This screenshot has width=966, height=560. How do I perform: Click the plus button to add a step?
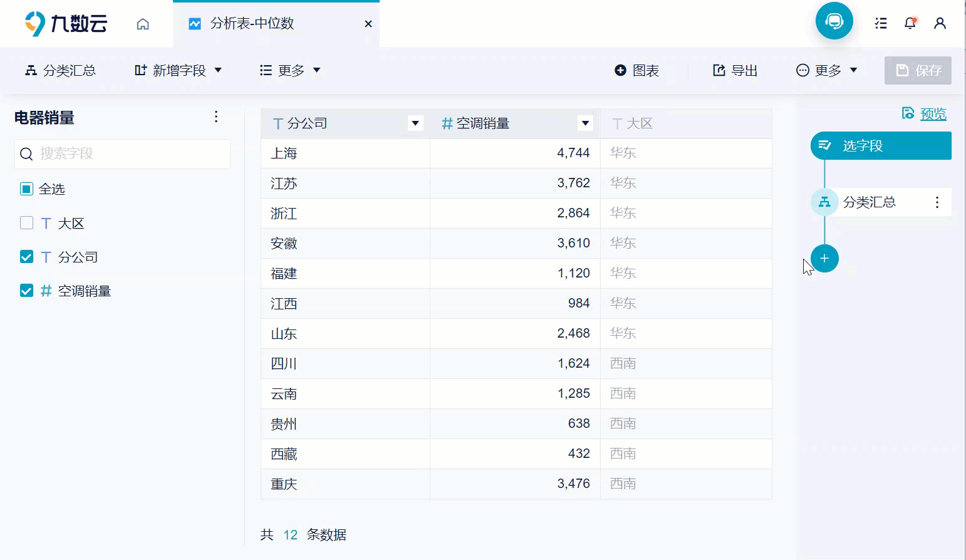point(824,258)
